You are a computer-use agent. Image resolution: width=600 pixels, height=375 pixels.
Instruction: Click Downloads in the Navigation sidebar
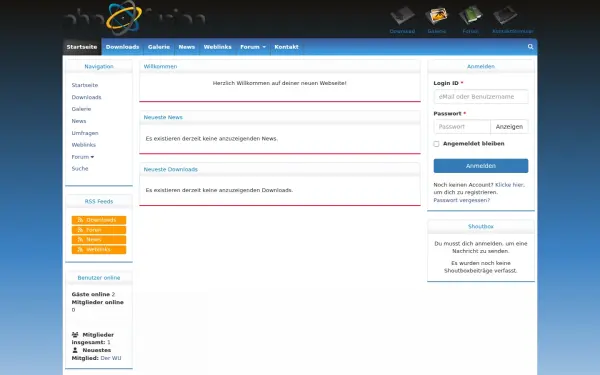[x=86, y=97]
